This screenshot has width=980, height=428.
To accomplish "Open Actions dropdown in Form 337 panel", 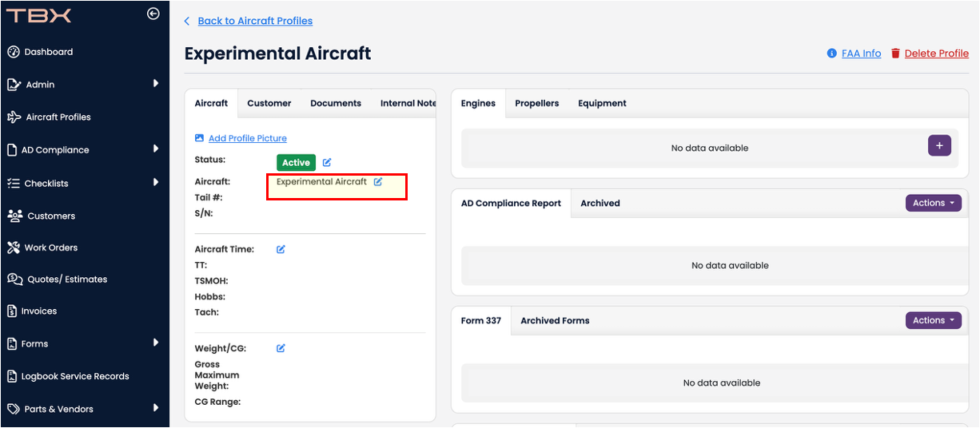I will pos(933,320).
